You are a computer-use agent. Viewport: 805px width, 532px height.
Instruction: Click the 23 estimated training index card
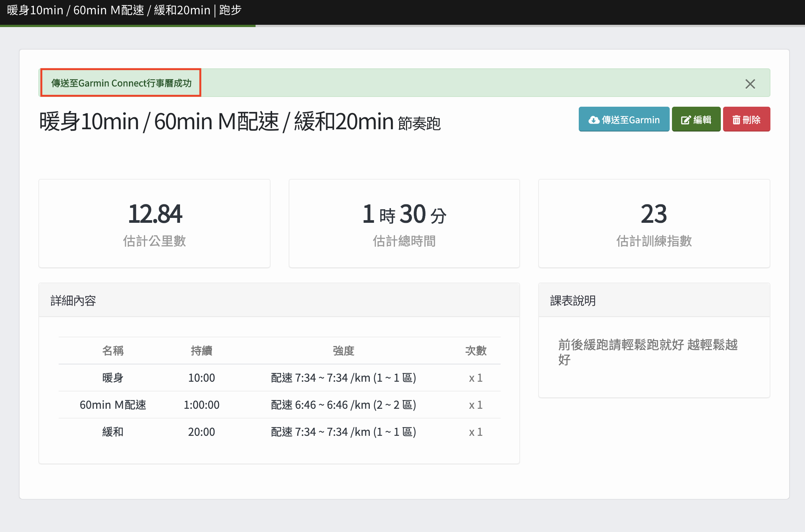(x=654, y=224)
